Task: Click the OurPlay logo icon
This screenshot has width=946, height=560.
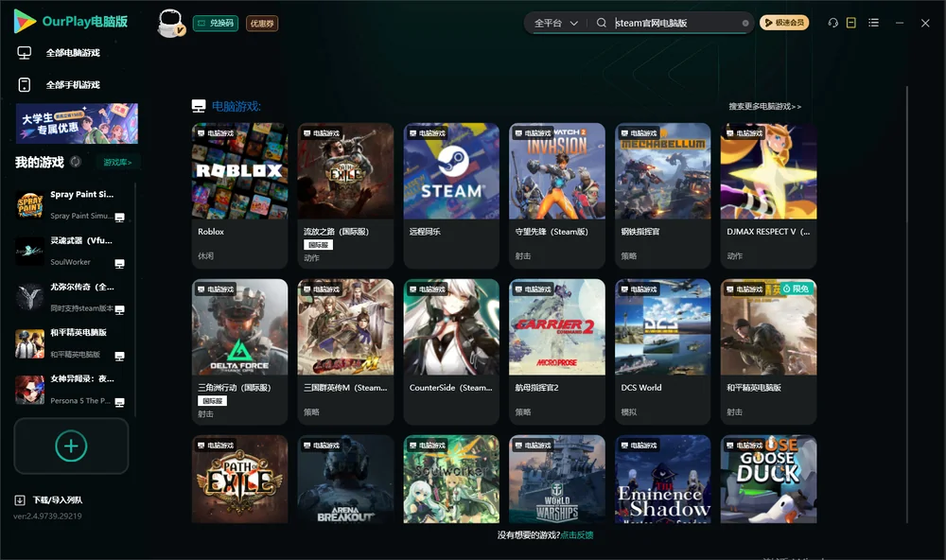Action: [x=25, y=21]
